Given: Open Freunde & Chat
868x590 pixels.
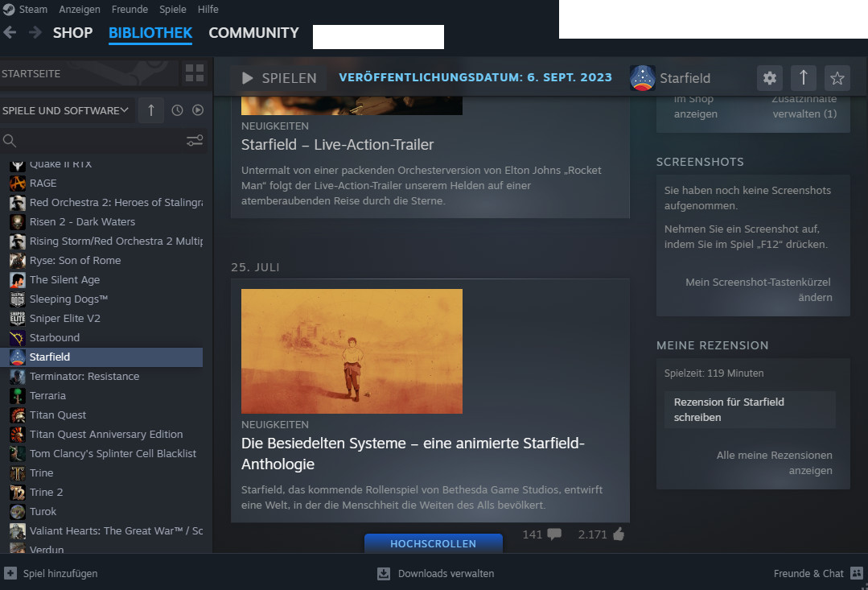Looking at the screenshot, I should coord(808,573).
